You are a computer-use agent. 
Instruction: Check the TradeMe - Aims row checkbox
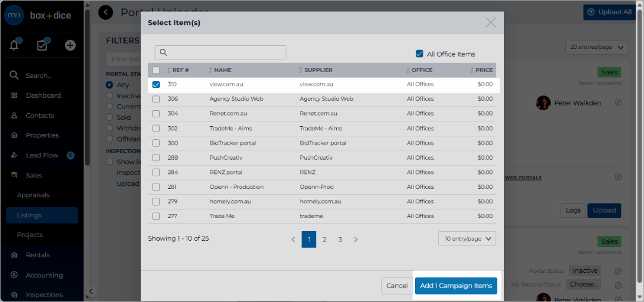tap(156, 129)
